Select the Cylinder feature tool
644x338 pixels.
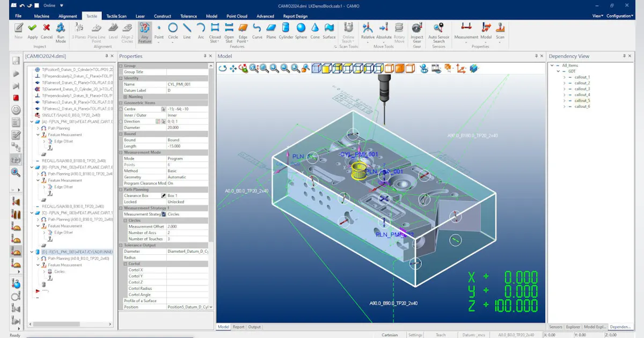pos(284,30)
